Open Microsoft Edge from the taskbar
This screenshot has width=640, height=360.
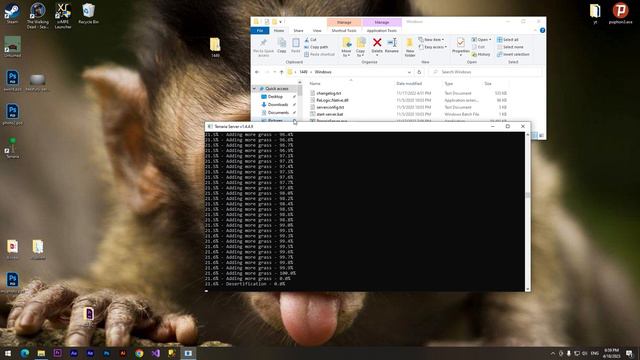[25, 353]
